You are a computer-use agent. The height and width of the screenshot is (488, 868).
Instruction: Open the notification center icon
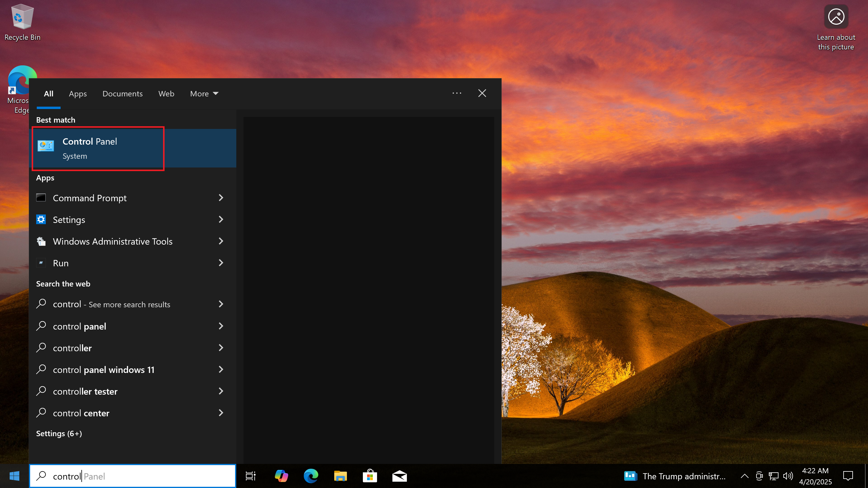[848, 476]
